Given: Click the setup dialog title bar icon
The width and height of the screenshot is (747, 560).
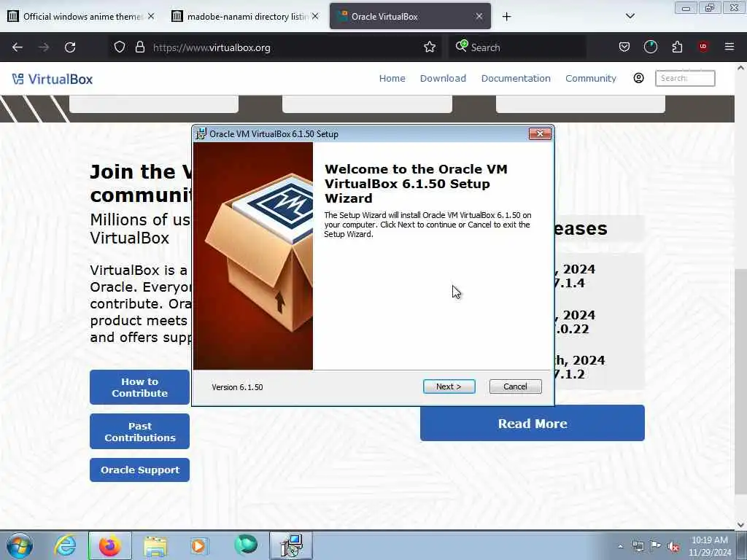Looking at the screenshot, I should coord(201,134).
